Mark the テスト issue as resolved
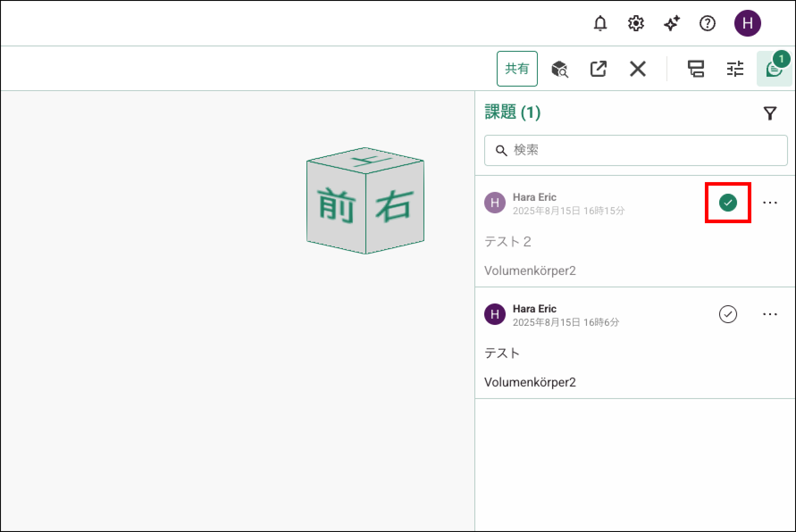Viewport: 796px width, 532px height. click(x=728, y=314)
